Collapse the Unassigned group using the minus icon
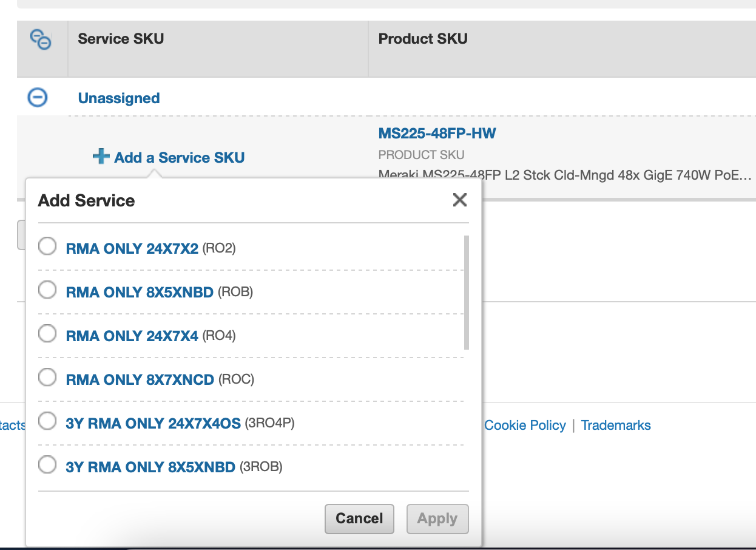Image resolution: width=756 pixels, height=550 pixels. pyautogui.click(x=36, y=97)
